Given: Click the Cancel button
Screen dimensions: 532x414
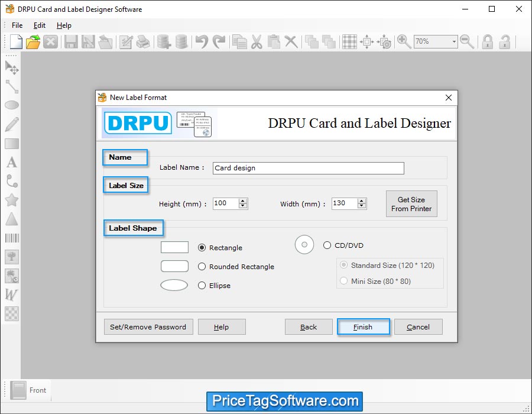Looking at the screenshot, I should 418,327.
